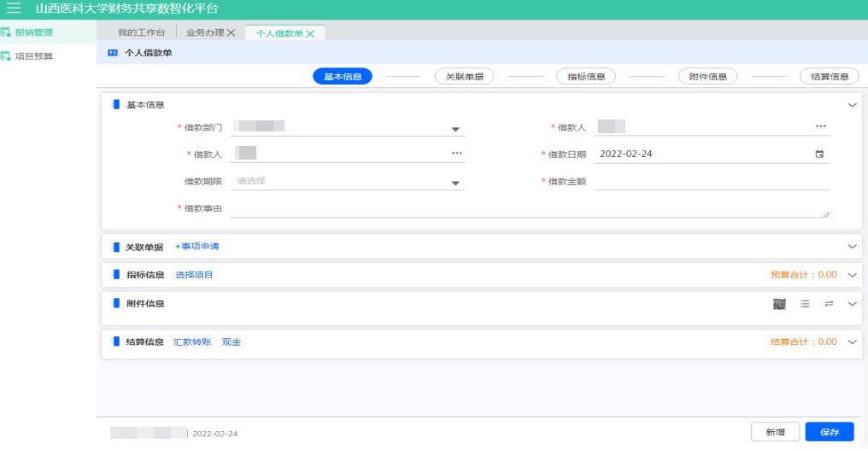
Task: Open the hamburger menu in the header
Action: pyautogui.click(x=14, y=9)
